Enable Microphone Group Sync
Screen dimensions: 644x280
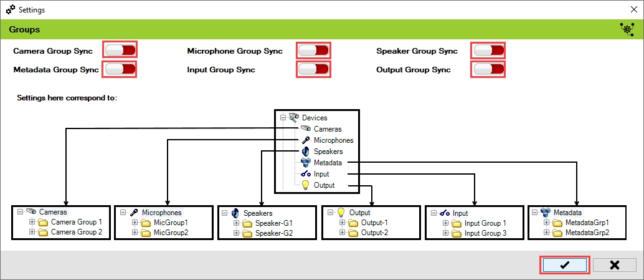pyautogui.click(x=313, y=51)
